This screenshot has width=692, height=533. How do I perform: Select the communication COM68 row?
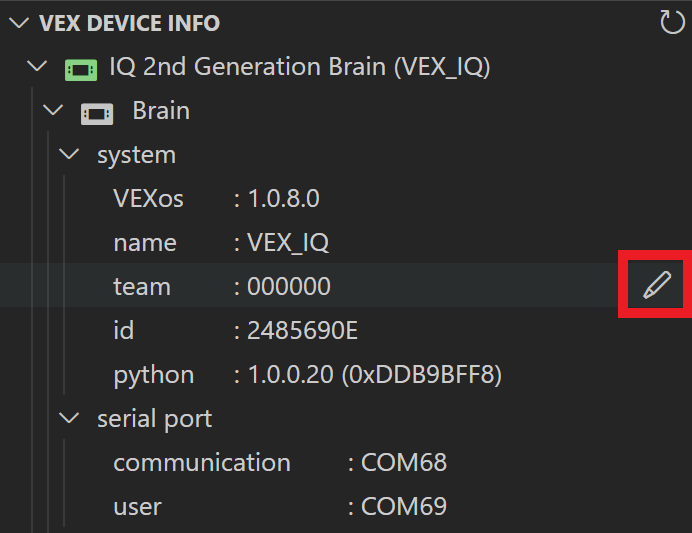coord(279,463)
